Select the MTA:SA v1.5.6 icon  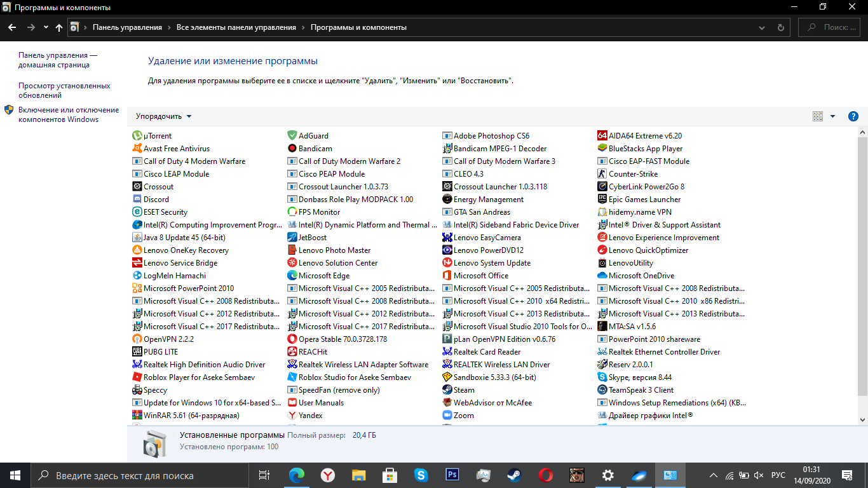[x=602, y=326]
